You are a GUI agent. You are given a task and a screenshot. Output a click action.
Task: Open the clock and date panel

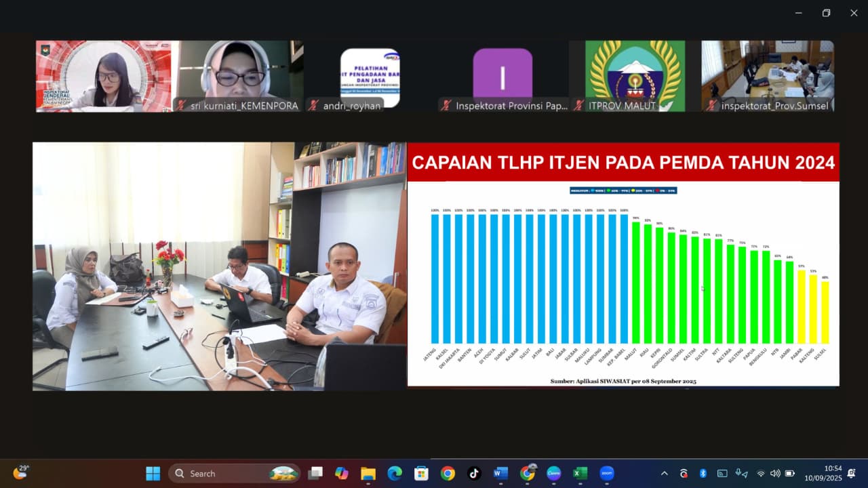pyautogui.click(x=823, y=473)
